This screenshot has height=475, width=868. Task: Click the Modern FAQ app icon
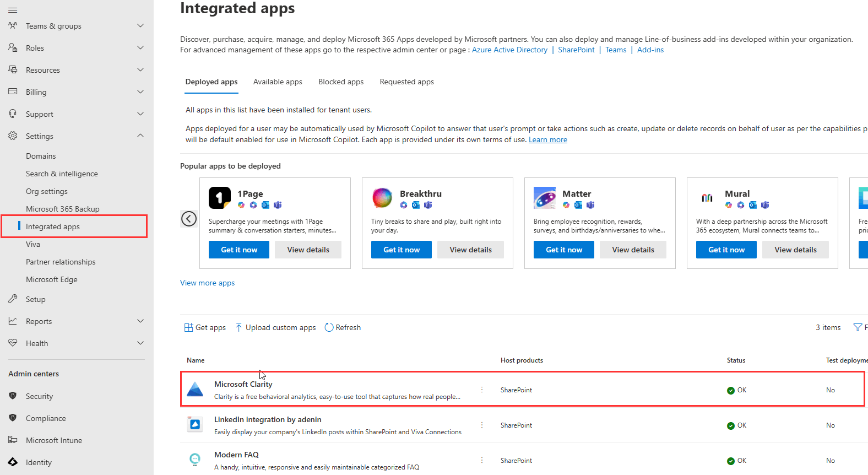pos(195,460)
